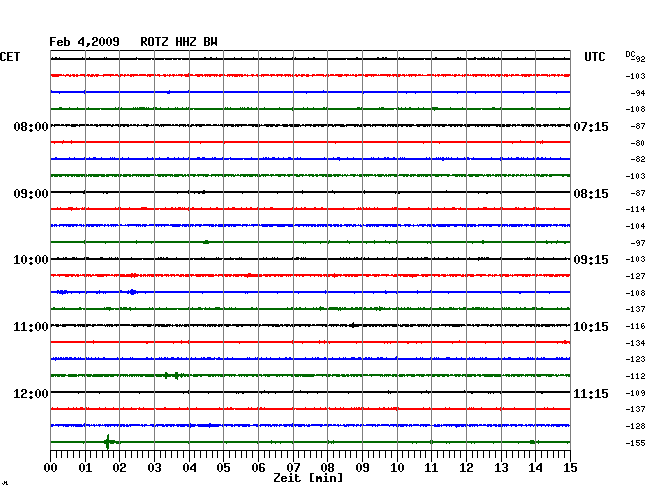Click the 08 minute axis tick label
The image size is (650, 494).
click(x=327, y=467)
